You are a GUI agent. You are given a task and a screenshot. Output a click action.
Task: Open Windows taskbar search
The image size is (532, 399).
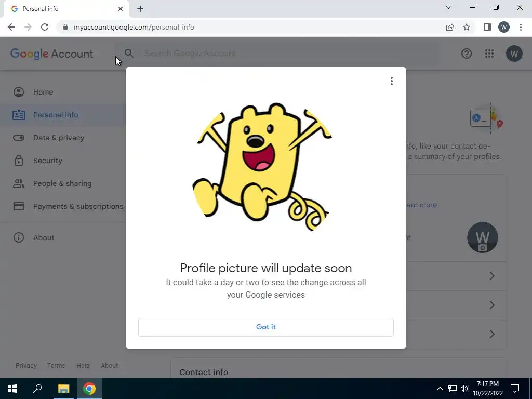(x=37, y=389)
